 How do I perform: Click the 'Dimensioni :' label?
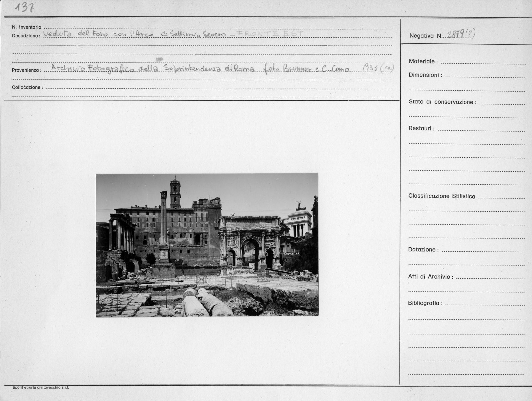coord(425,75)
